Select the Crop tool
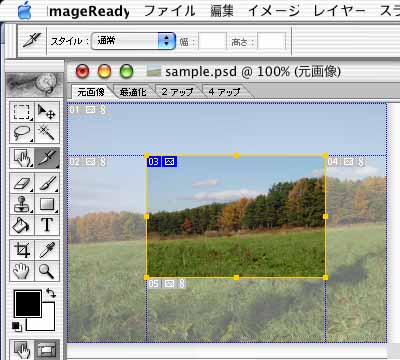Viewport: 400px width, 360px height. coord(22,250)
